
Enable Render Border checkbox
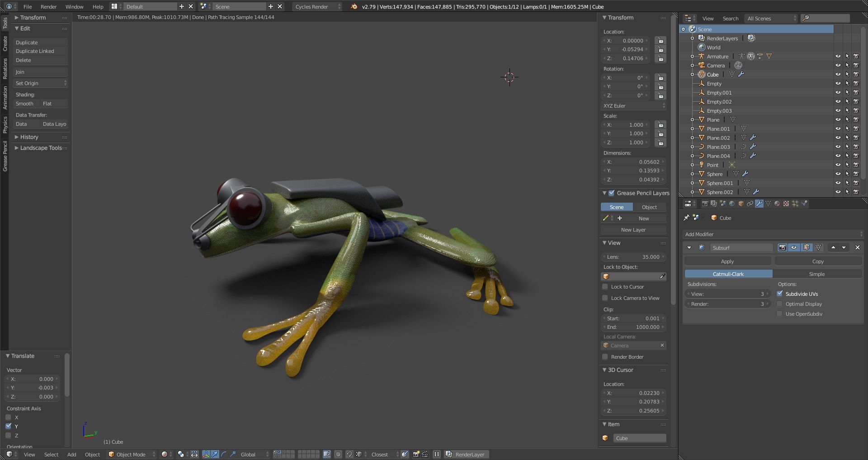pos(605,357)
